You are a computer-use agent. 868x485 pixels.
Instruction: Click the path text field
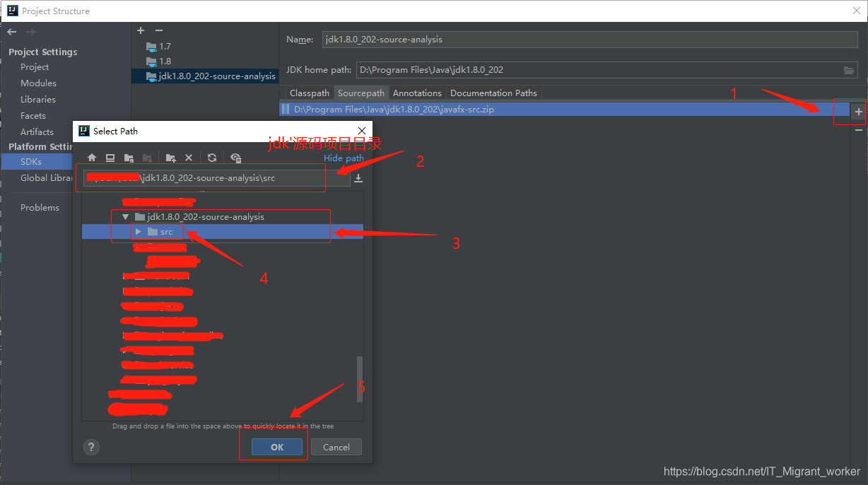[x=216, y=178]
